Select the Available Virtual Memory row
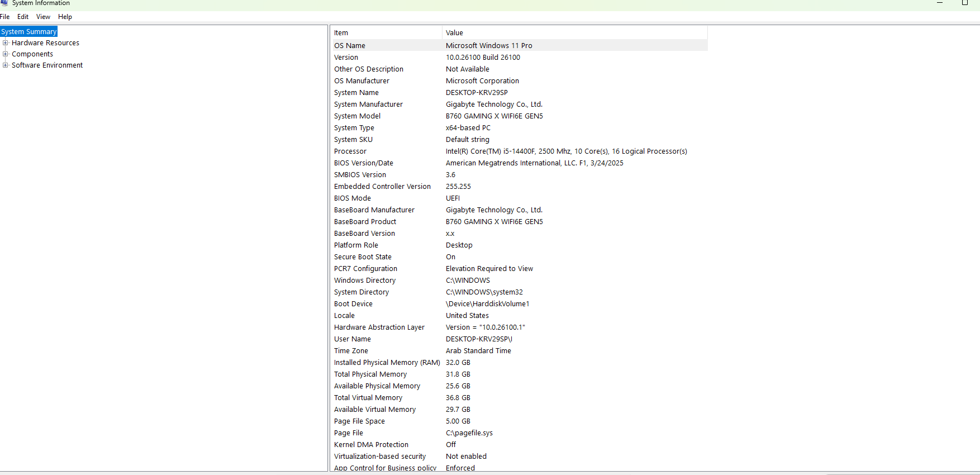Screen dimensions: 980x475 pyautogui.click(x=519, y=410)
